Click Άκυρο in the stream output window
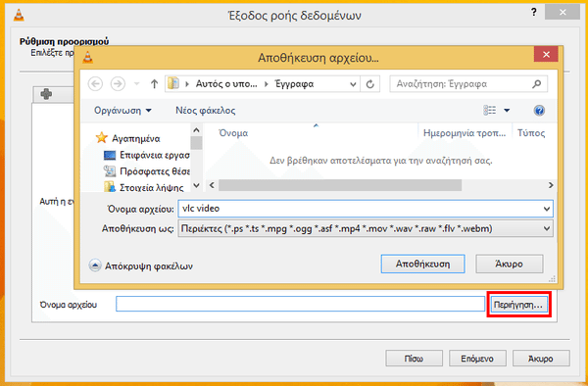 coord(541,359)
